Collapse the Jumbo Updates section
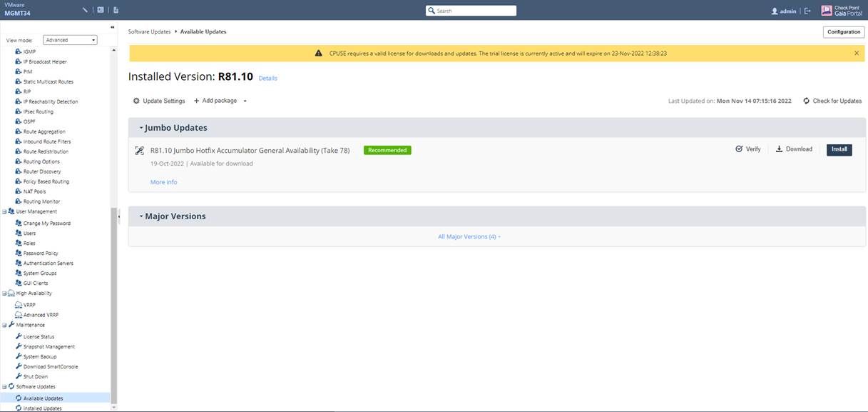The image size is (868, 412). pyautogui.click(x=141, y=129)
